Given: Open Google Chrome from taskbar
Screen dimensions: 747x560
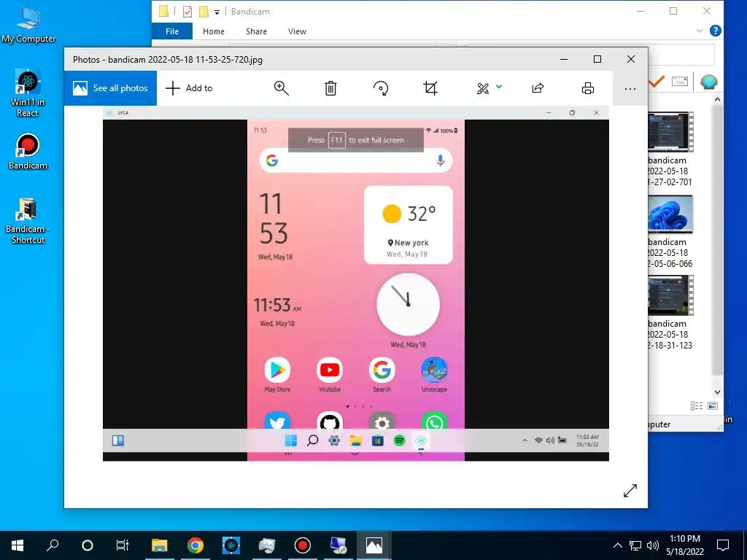Looking at the screenshot, I should pyautogui.click(x=196, y=545).
